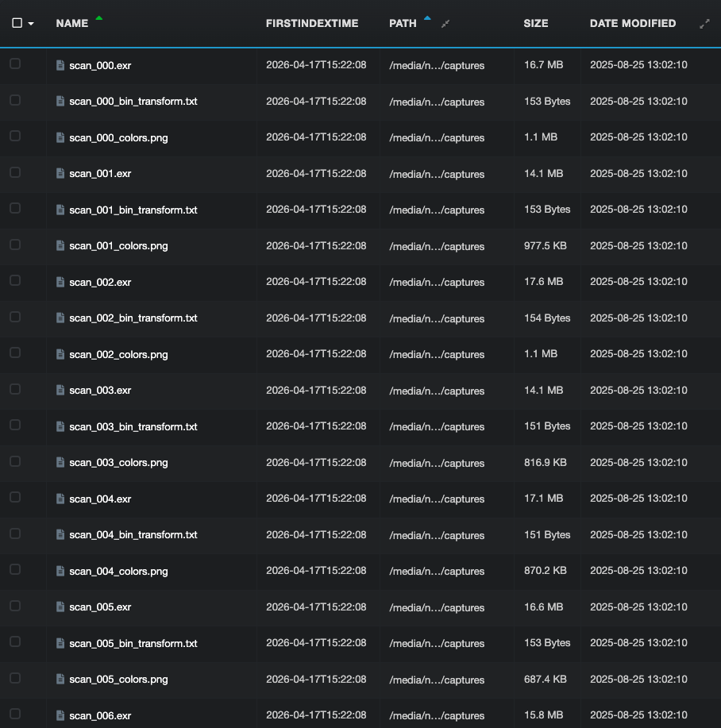Tick the checkbox for scan_000_bin_transform.txt
Image resolution: width=721 pixels, height=728 pixels.
[x=15, y=100]
